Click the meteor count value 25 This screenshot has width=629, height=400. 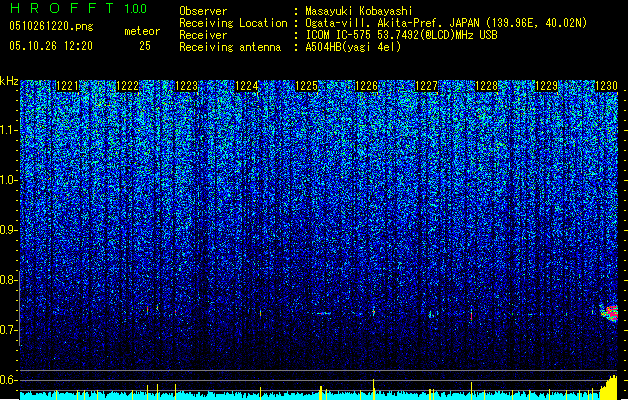tap(145, 46)
